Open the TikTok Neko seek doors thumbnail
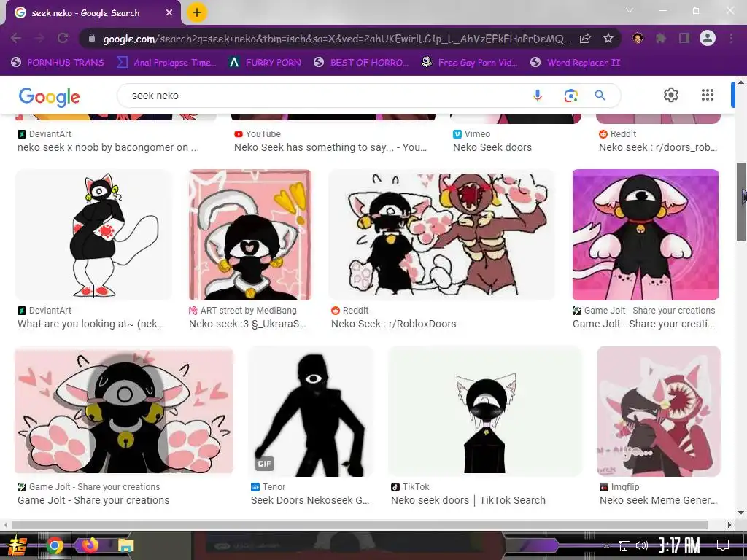747x560 pixels. (x=485, y=411)
